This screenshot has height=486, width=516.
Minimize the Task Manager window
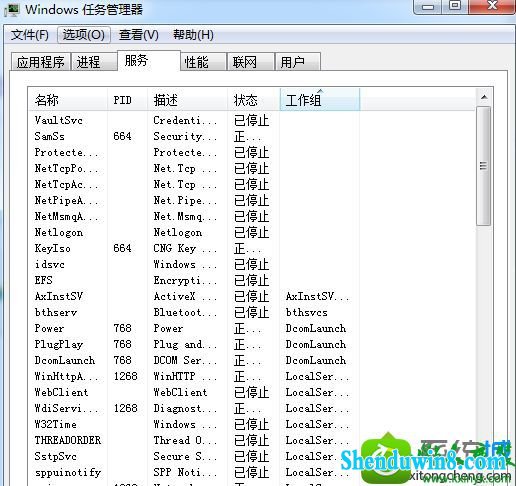[x=428, y=6]
